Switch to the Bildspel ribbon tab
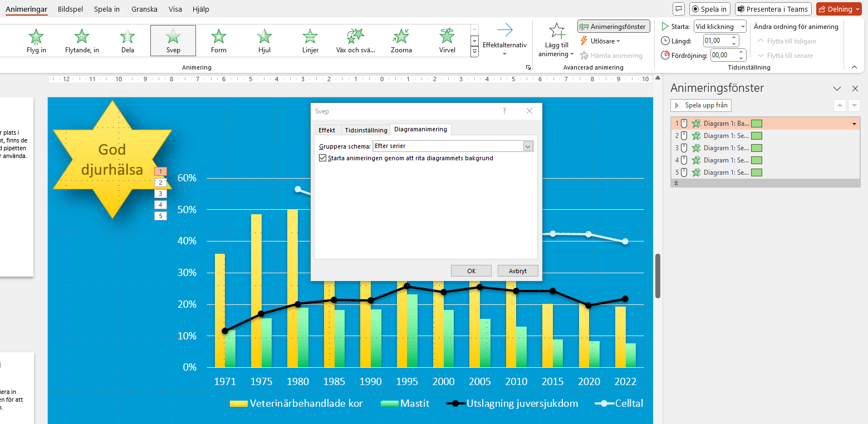The image size is (868, 424). pyautogui.click(x=70, y=9)
